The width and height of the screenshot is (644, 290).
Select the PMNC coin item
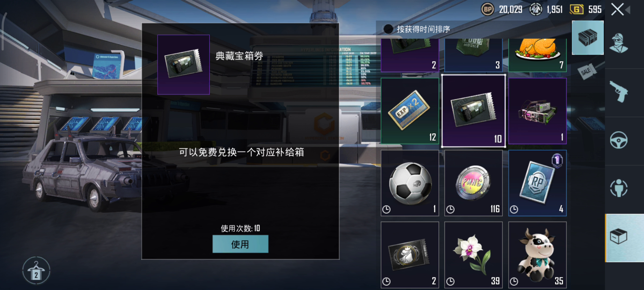click(x=473, y=183)
